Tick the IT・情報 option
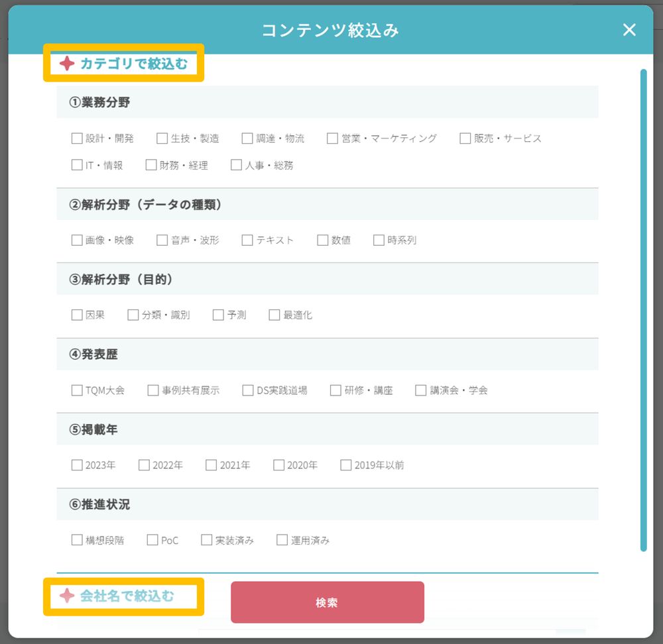This screenshot has width=663, height=644. 77,166
